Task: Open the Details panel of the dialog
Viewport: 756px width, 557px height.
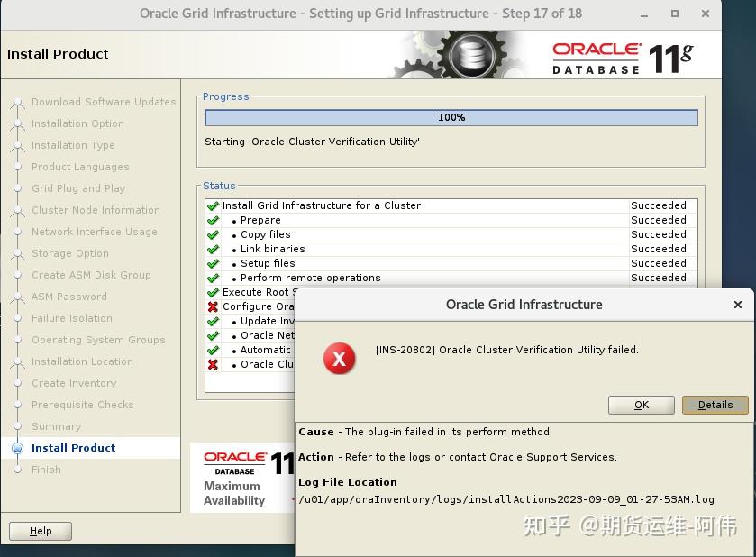Action: pyautogui.click(x=715, y=405)
